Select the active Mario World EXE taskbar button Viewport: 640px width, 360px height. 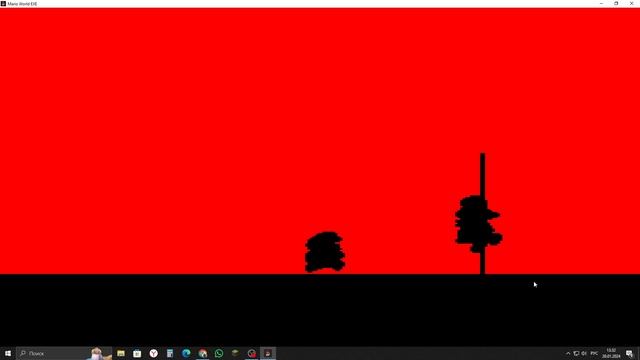(268, 353)
